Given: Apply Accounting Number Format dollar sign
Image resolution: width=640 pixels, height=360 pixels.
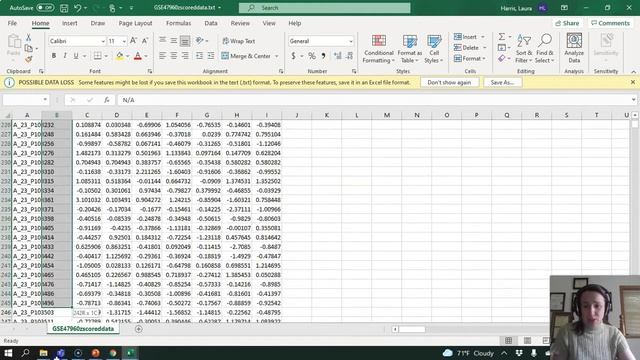Looking at the screenshot, I should click(x=293, y=56).
